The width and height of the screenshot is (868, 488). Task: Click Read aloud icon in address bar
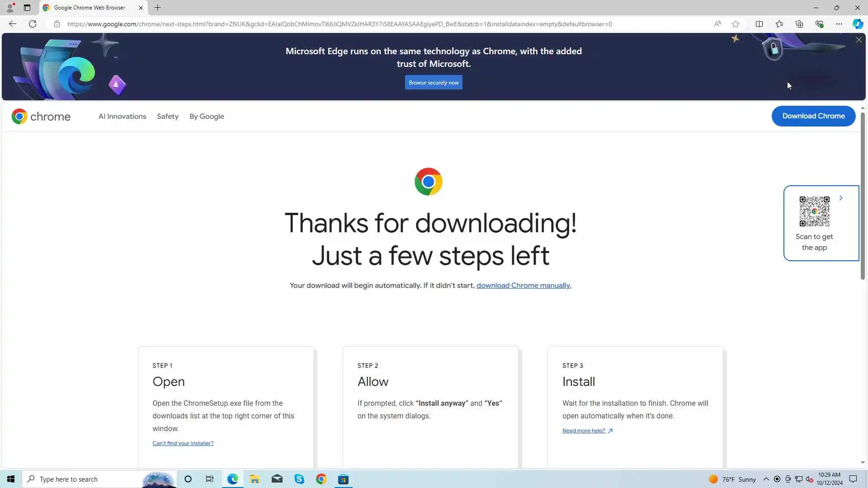717,24
